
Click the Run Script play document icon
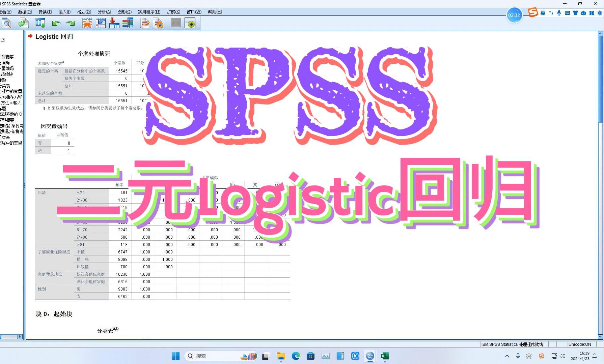click(x=158, y=23)
